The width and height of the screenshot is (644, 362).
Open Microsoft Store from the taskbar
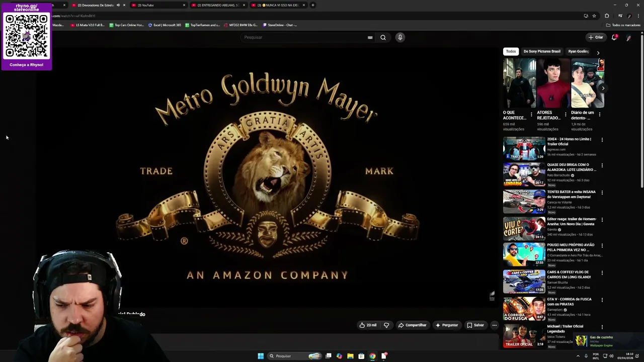click(x=361, y=356)
